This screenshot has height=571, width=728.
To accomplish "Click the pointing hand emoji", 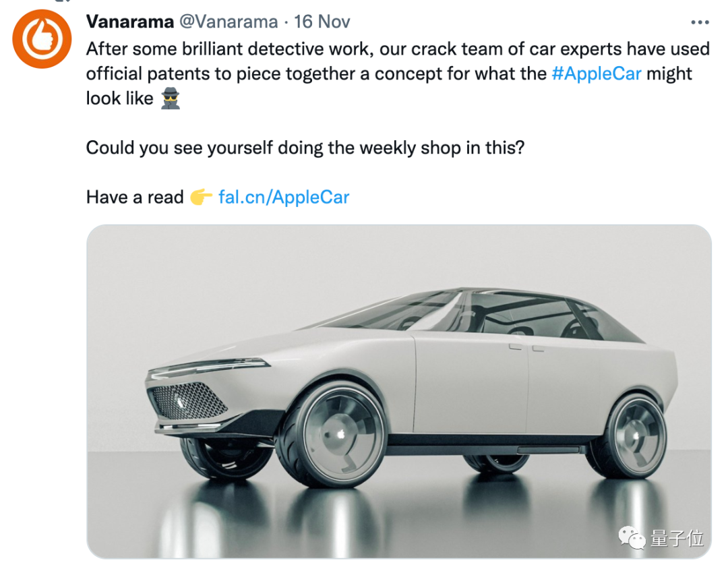I will [x=201, y=198].
